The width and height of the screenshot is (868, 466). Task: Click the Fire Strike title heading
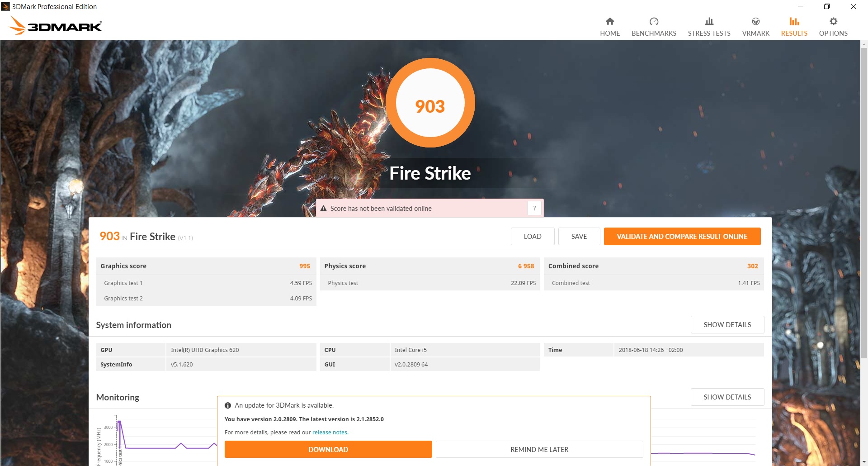pos(430,173)
